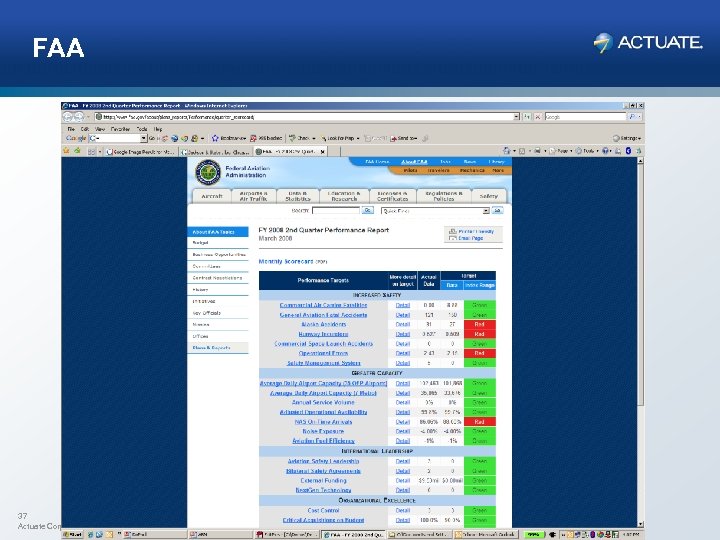Click the FAA site search field
The image size is (720, 540).
click(x=336, y=210)
